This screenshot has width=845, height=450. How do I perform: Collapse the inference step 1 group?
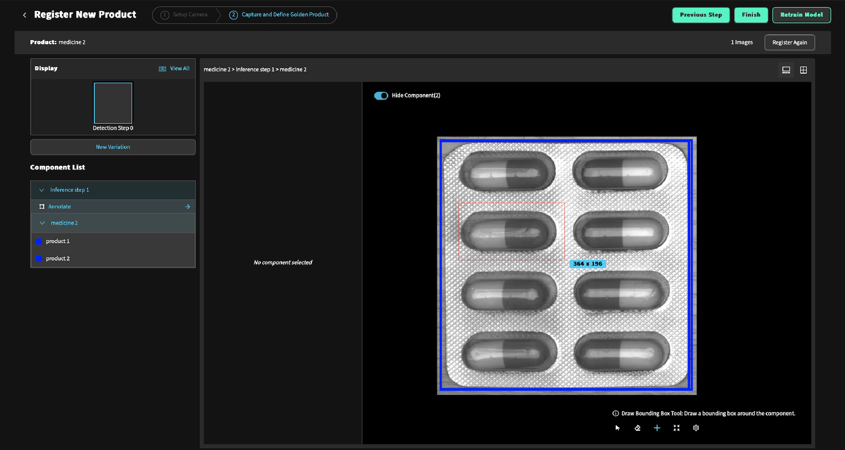[41, 190]
